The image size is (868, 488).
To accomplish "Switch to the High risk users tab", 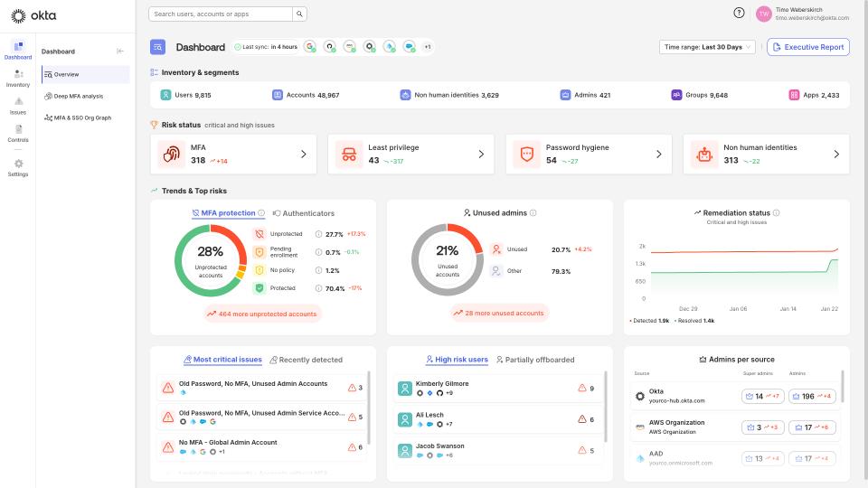I will pyautogui.click(x=457, y=360).
